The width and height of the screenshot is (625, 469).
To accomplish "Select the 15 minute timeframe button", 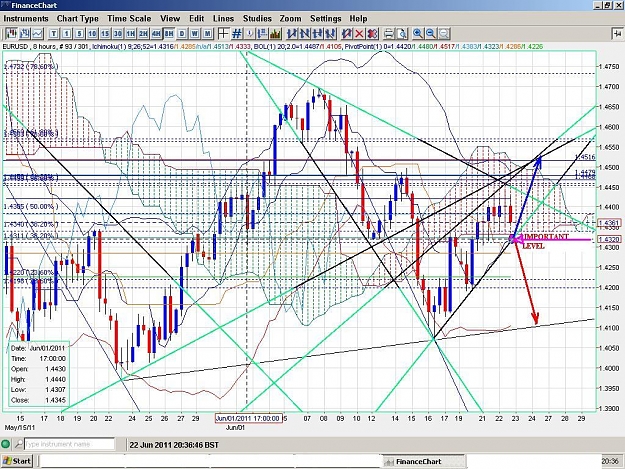I will click(105, 33).
